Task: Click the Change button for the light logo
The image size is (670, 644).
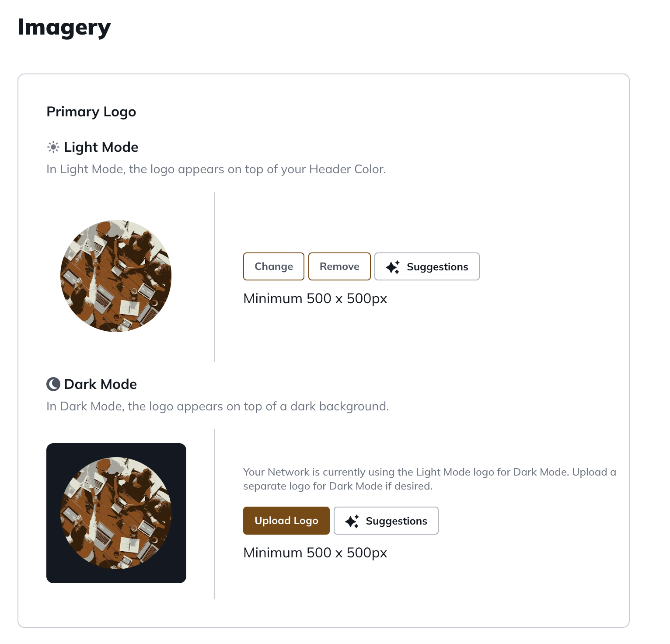Action: 273,266
